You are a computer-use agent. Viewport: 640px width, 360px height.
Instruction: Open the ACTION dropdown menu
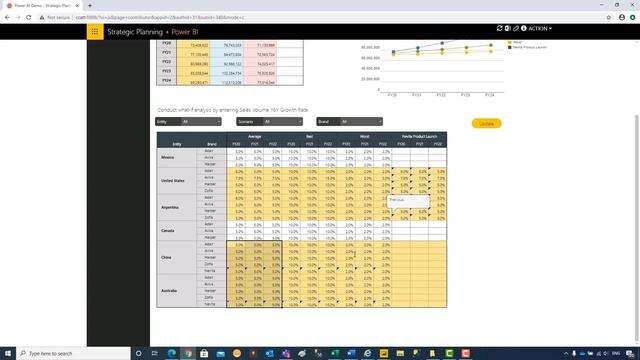(540, 29)
